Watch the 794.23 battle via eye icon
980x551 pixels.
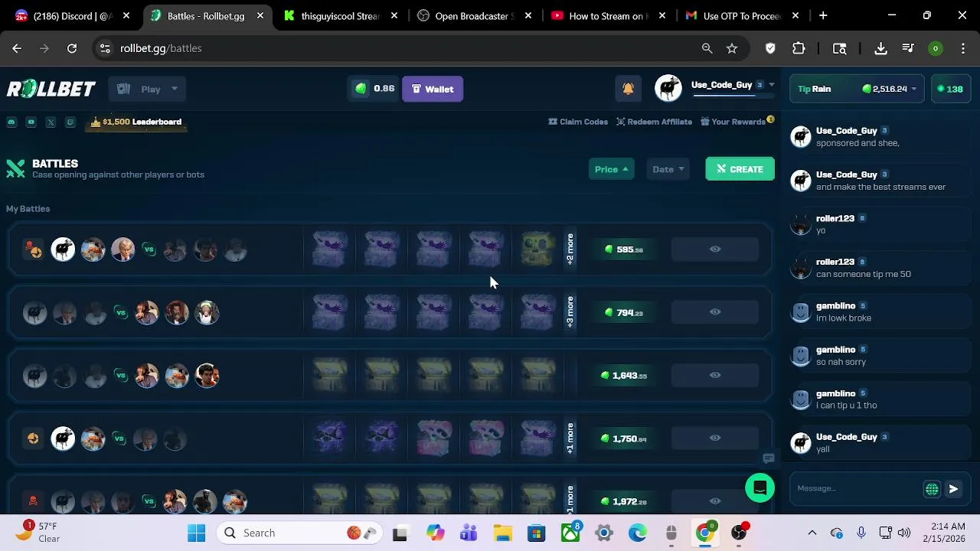(x=715, y=312)
